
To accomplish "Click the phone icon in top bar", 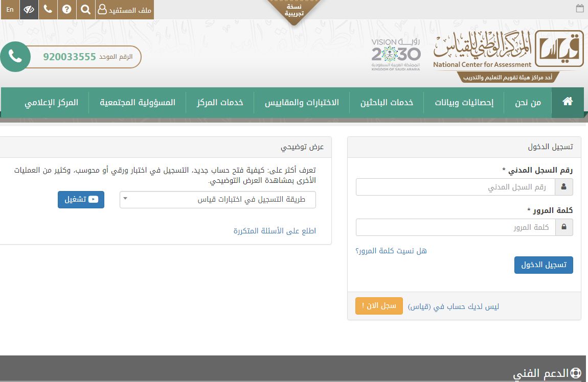I will click(48, 9).
